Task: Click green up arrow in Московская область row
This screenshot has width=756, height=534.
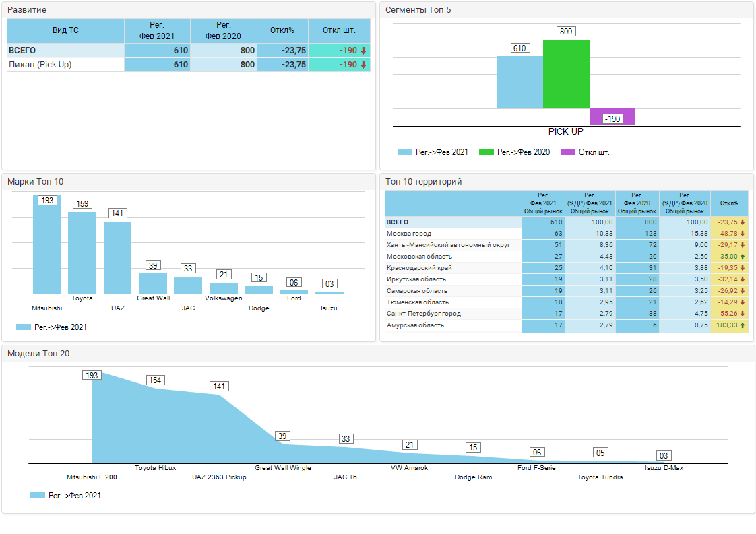Action: click(x=743, y=257)
